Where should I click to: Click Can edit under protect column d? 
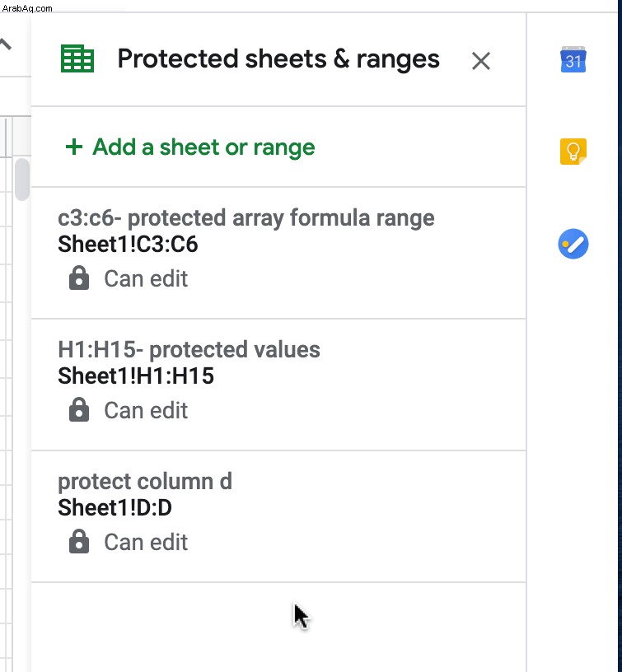tap(146, 542)
